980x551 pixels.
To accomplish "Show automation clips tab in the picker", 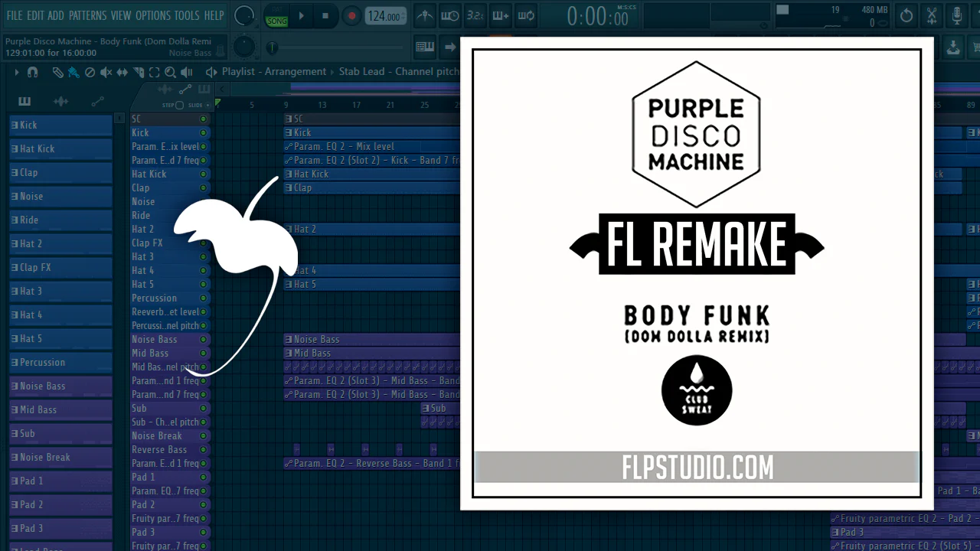I will coord(98,101).
